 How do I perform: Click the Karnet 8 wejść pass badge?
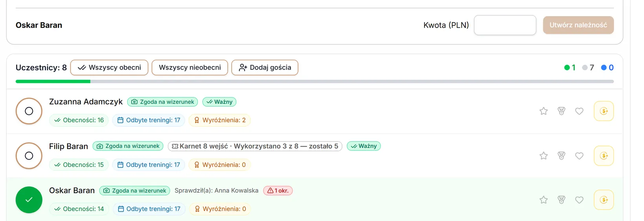click(x=255, y=146)
